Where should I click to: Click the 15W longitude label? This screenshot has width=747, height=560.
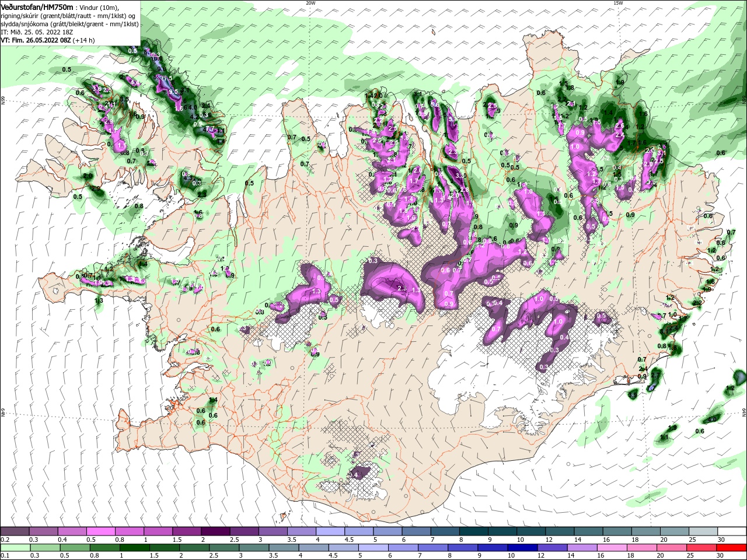[618, 2]
